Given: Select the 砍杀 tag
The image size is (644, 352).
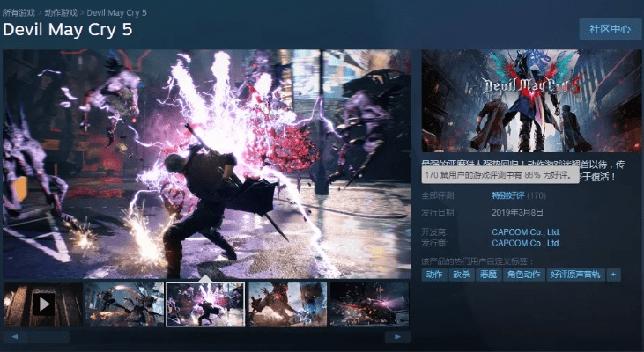Looking at the screenshot, I should [461, 275].
